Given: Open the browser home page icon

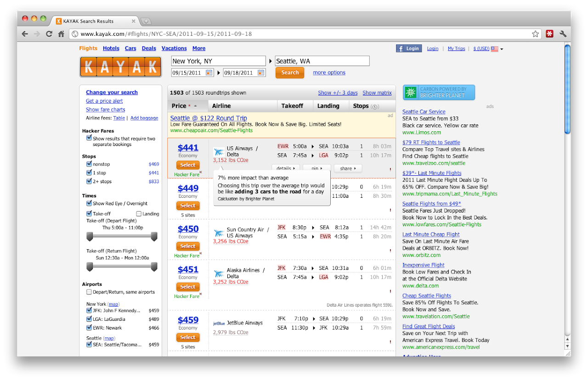Looking at the screenshot, I should 61,34.
